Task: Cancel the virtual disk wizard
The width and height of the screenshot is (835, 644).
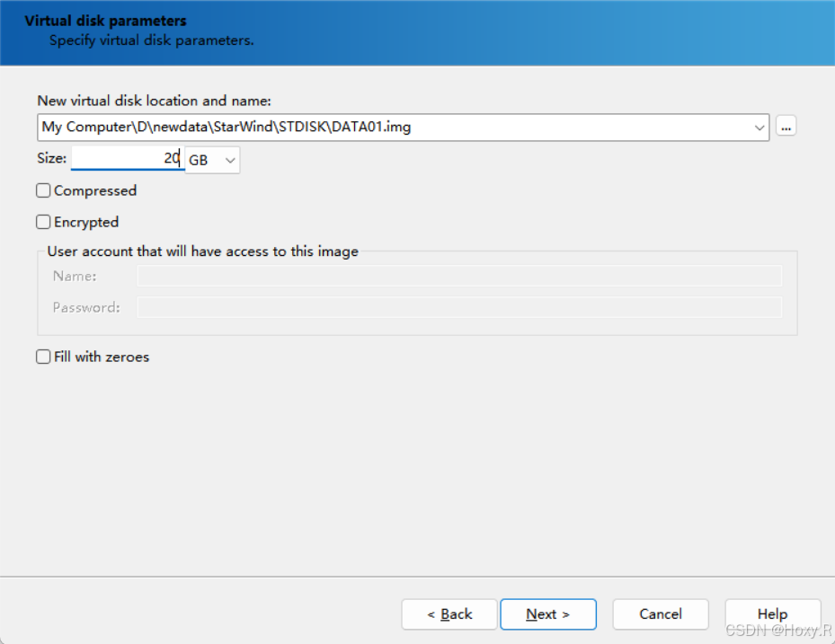Action: [661, 614]
